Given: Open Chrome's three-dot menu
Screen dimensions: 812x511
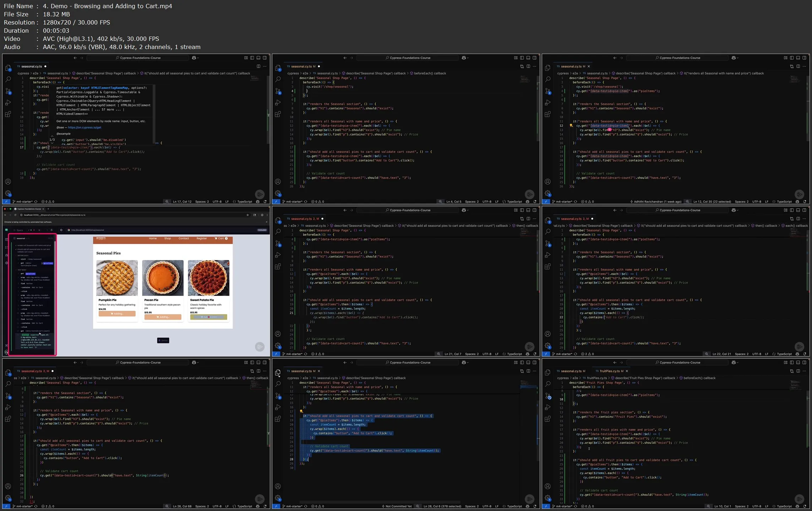Looking at the screenshot, I should pos(267,215).
